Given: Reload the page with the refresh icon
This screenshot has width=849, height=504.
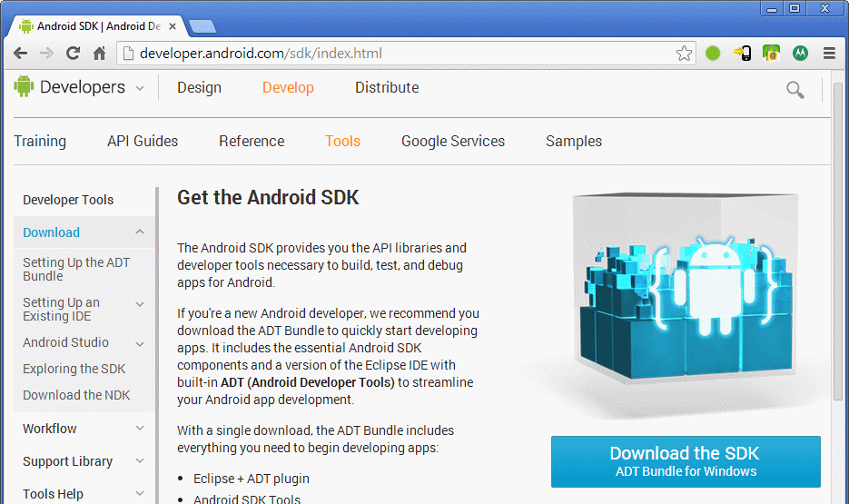Looking at the screenshot, I should coord(73,53).
